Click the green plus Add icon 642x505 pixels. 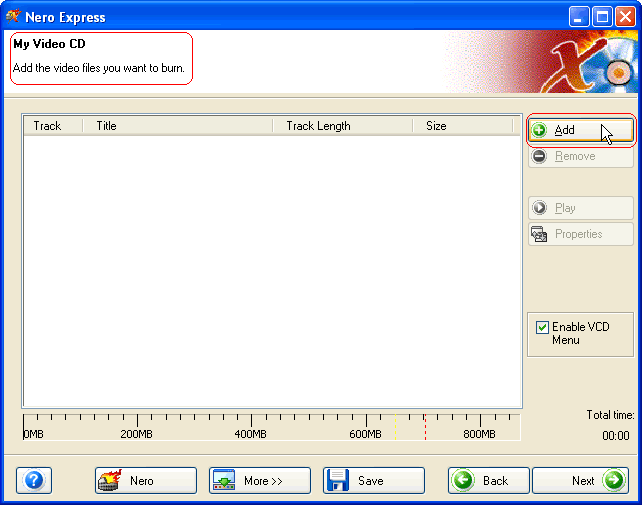(x=540, y=130)
